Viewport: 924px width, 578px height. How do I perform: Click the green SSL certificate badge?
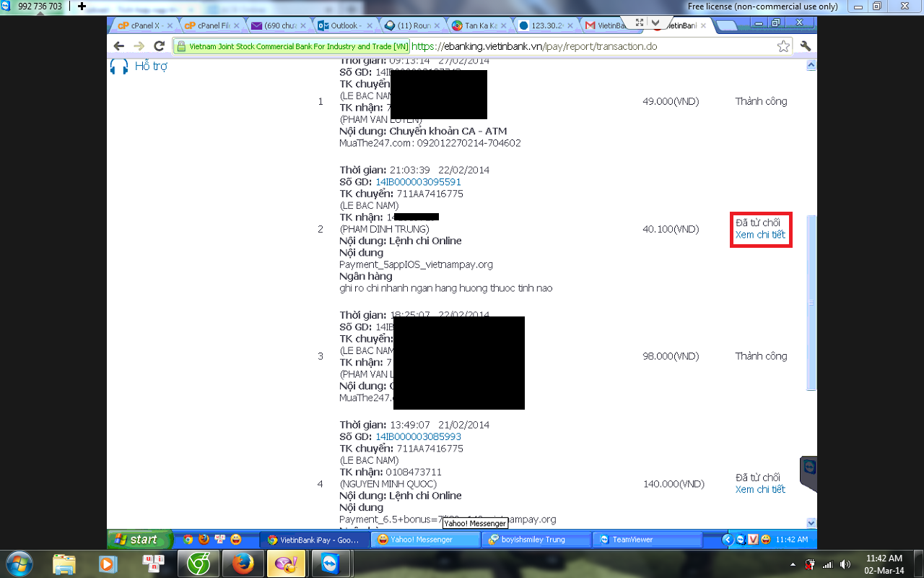[292, 46]
